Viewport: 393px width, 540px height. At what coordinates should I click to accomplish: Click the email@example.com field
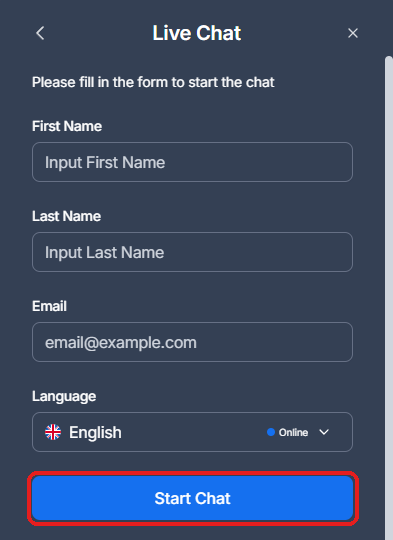tap(192, 342)
